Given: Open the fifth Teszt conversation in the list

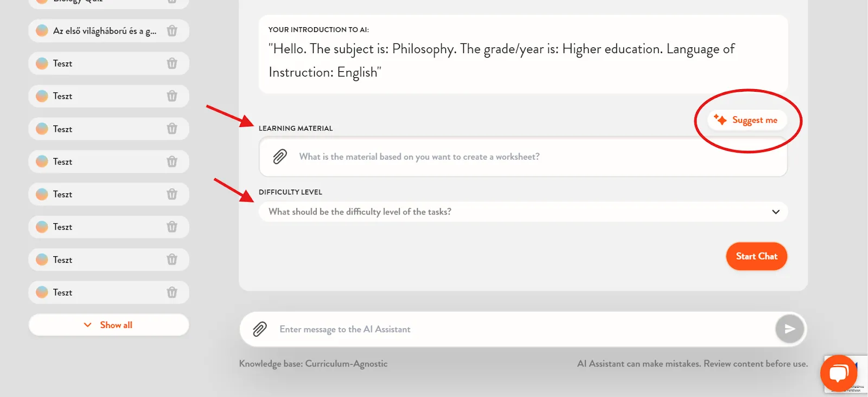Looking at the screenshot, I should pos(108,194).
